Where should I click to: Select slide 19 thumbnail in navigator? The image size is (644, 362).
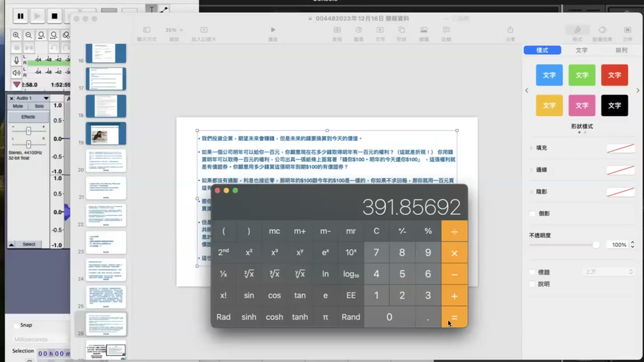pyautogui.click(x=106, y=133)
